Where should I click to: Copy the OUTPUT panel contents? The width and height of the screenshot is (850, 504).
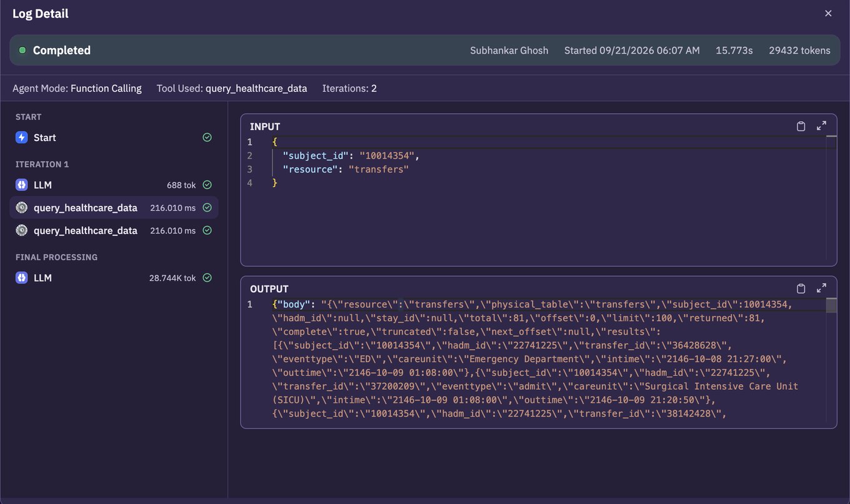click(x=801, y=289)
